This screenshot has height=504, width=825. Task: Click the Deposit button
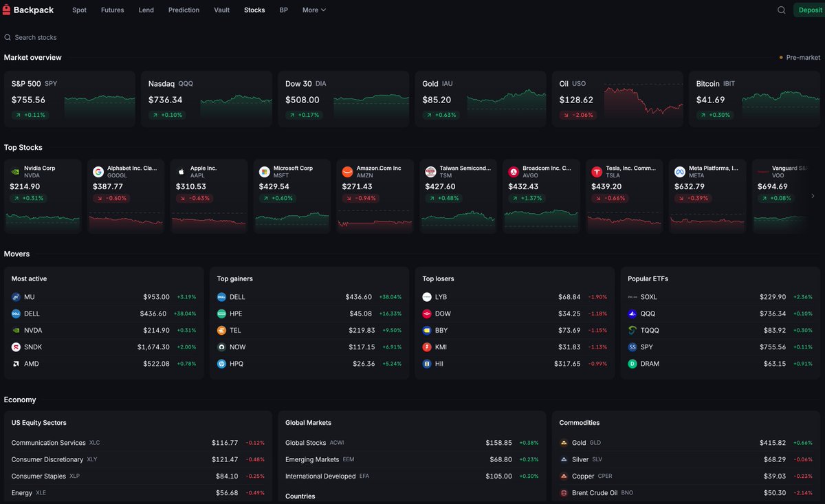[x=808, y=10]
